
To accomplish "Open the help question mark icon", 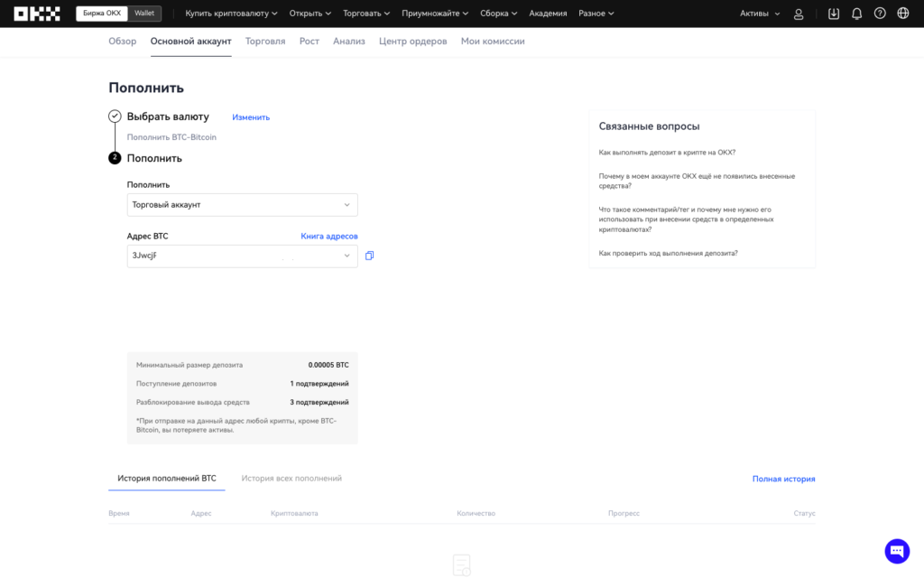I will point(880,14).
